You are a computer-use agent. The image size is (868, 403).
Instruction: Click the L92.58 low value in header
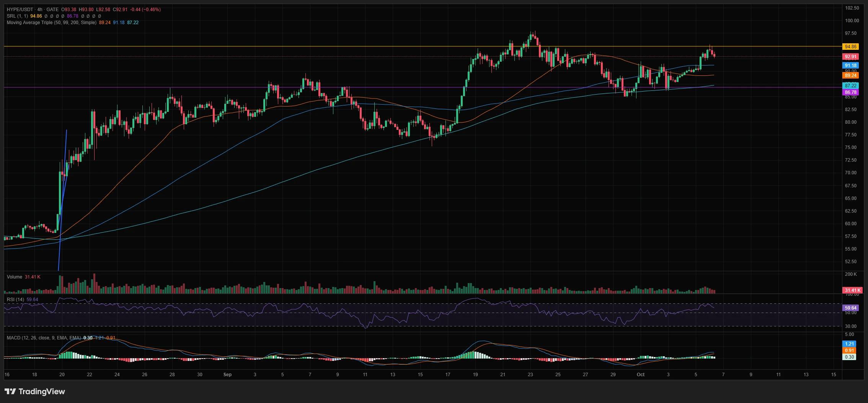point(103,10)
